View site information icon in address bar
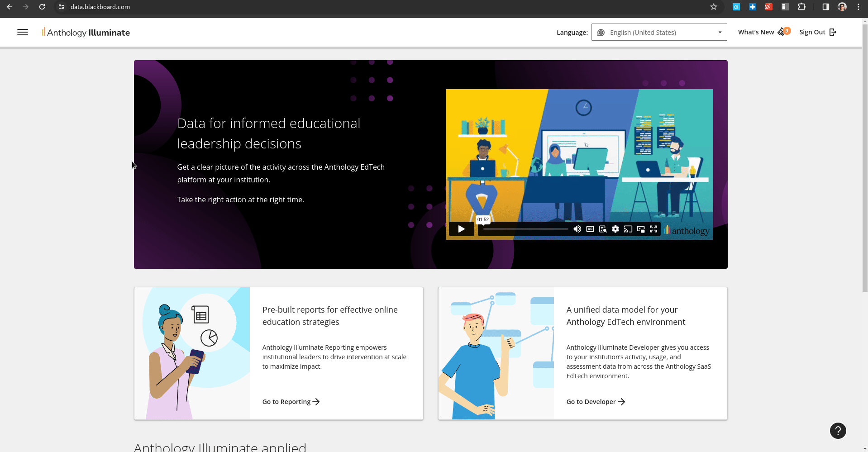Viewport: 868px width, 452px height. click(62, 7)
